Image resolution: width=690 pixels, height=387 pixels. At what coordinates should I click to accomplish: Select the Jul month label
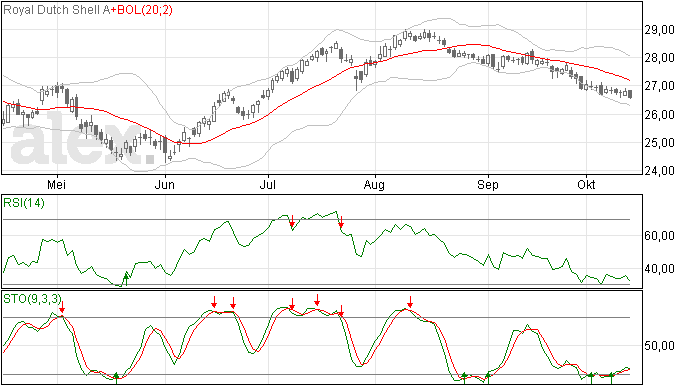point(268,184)
